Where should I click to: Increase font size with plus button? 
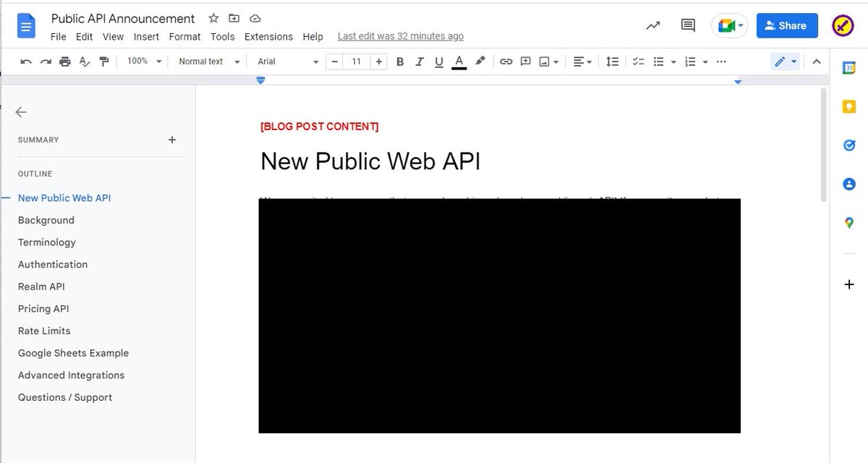pyautogui.click(x=378, y=61)
